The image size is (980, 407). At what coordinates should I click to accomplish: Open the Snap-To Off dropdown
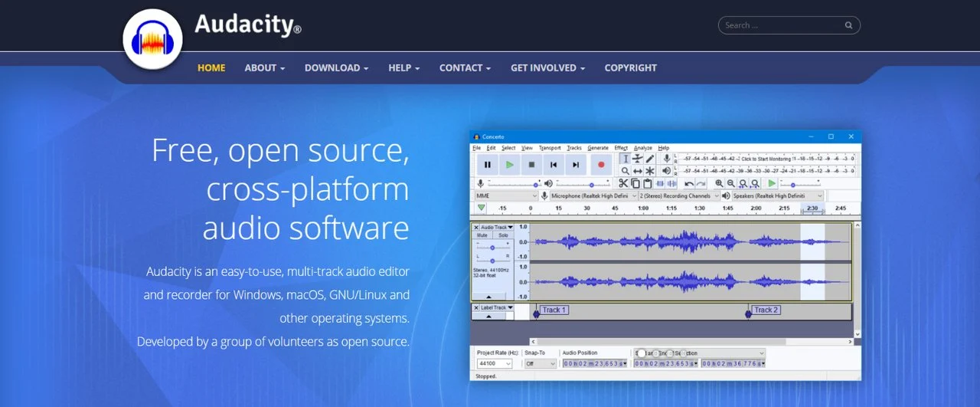point(541,363)
